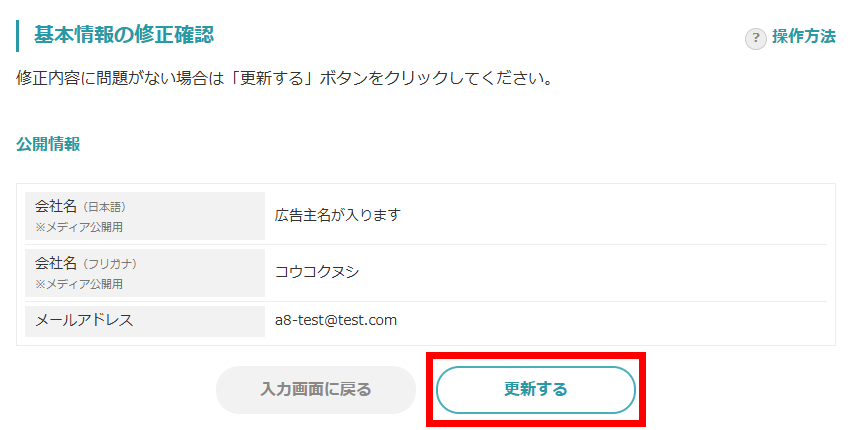Open the 操作方法 help link
Viewport: 856px width, 430px height.
point(803,37)
